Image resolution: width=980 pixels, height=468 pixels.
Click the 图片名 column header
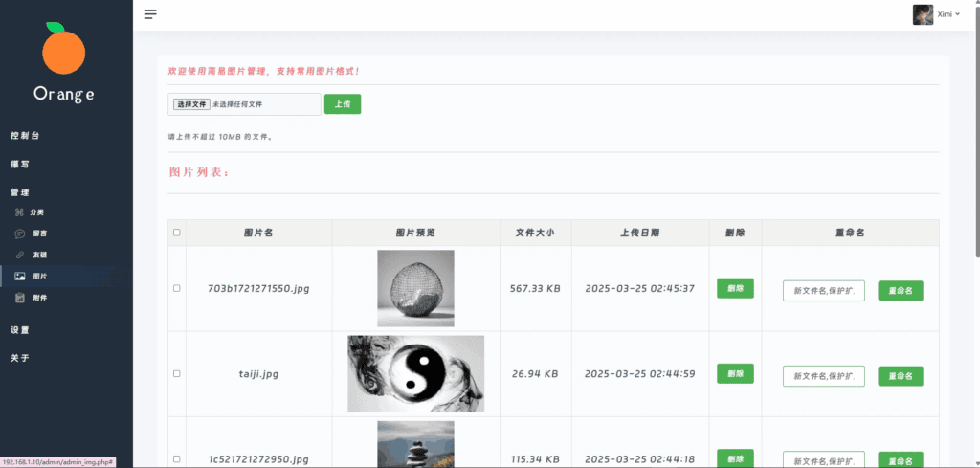[x=258, y=233]
